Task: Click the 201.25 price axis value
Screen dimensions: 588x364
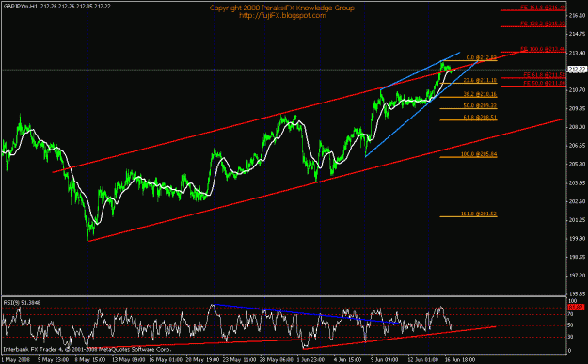Action: click(x=577, y=220)
